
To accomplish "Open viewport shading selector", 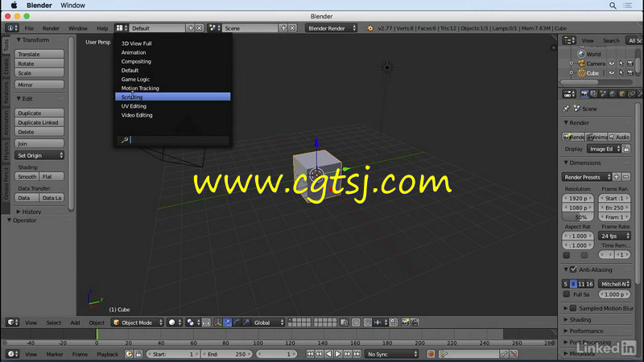I will pyautogui.click(x=175, y=323).
